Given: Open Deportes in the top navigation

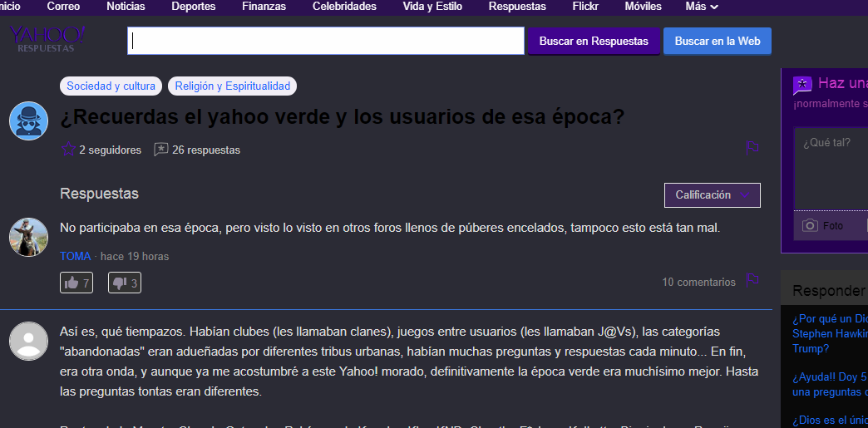Looking at the screenshot, I should click(193, 7).
